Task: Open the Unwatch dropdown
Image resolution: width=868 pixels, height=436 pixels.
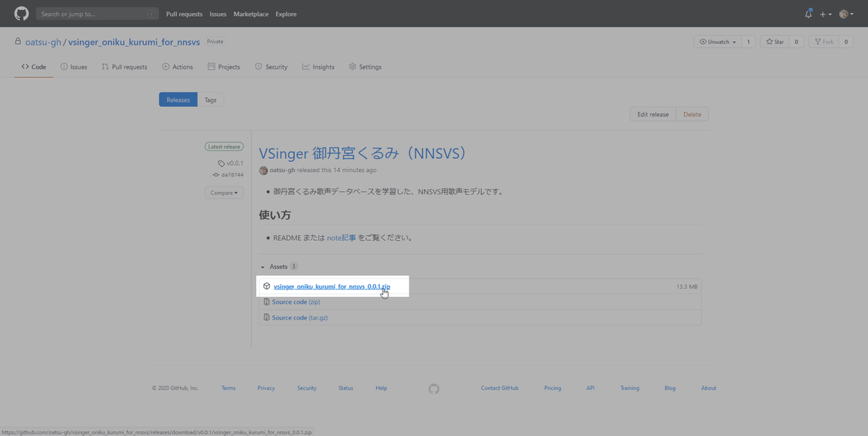Action: coord(717,42)
